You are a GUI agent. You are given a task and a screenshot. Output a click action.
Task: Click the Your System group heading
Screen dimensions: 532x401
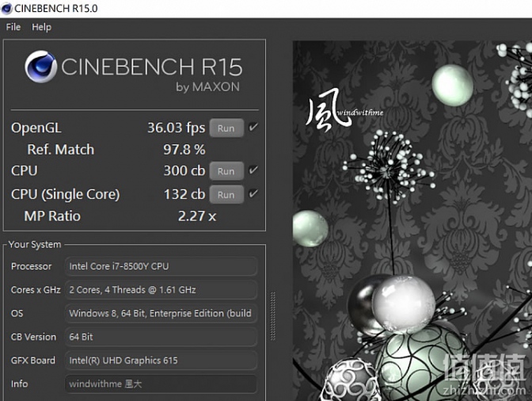point(35,244)
